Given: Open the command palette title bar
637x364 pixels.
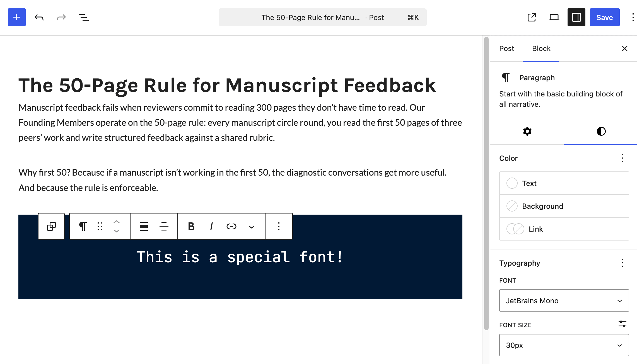Looking at the screenshot, I should click(322, 17).
